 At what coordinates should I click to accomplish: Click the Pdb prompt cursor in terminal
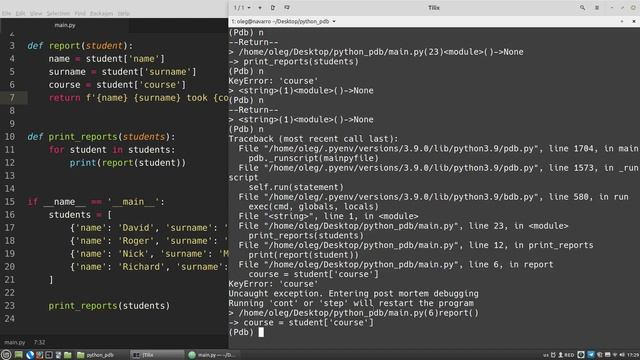coord(261,332)
